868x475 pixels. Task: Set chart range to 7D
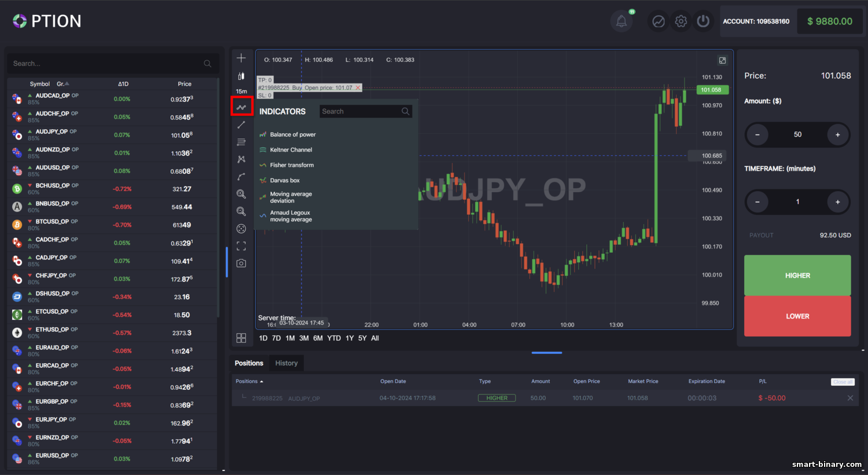tap(277, 338)
